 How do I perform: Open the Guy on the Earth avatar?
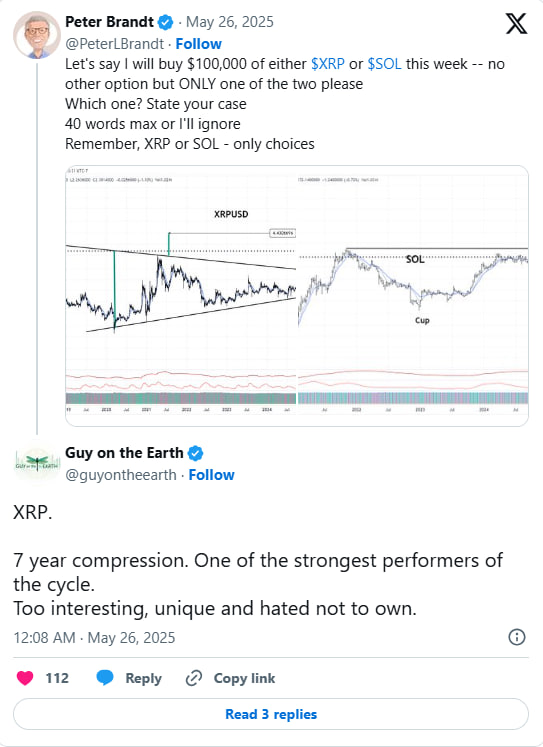click(x=37, y=462)
